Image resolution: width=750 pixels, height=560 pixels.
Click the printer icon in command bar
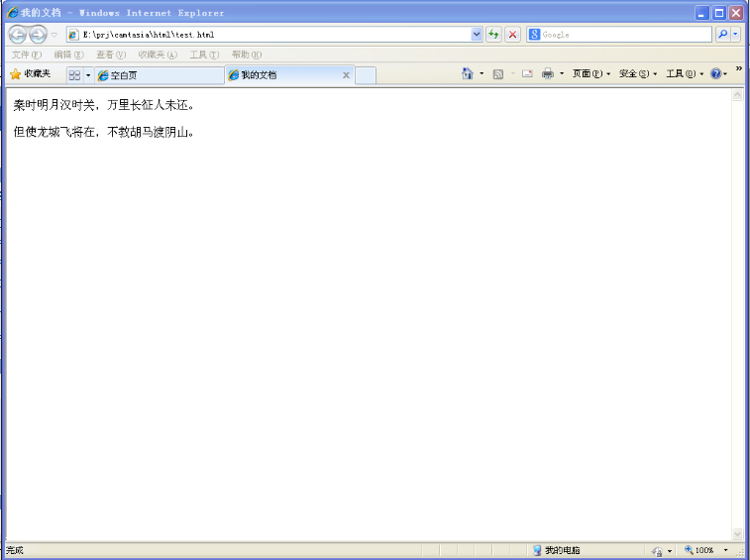click(547, 74)
